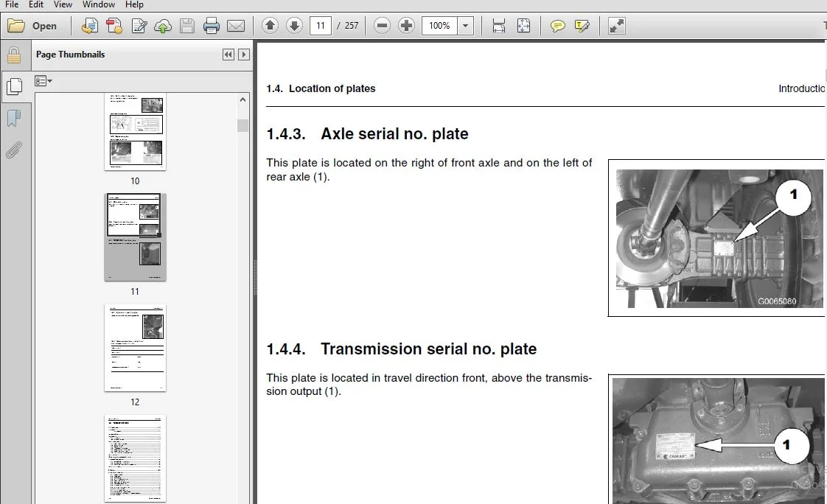This screenshot has width=827, height=504.
Task: Open the Help menu
Action: tap(134, 4)
